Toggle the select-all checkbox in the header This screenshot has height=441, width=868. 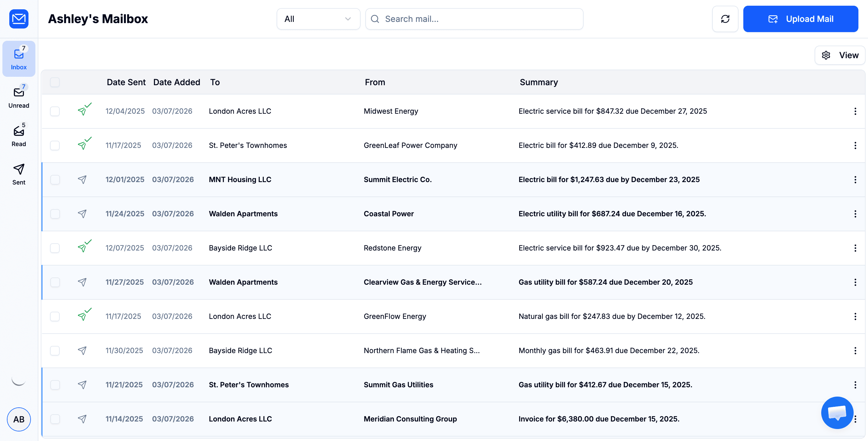(55, 82)
